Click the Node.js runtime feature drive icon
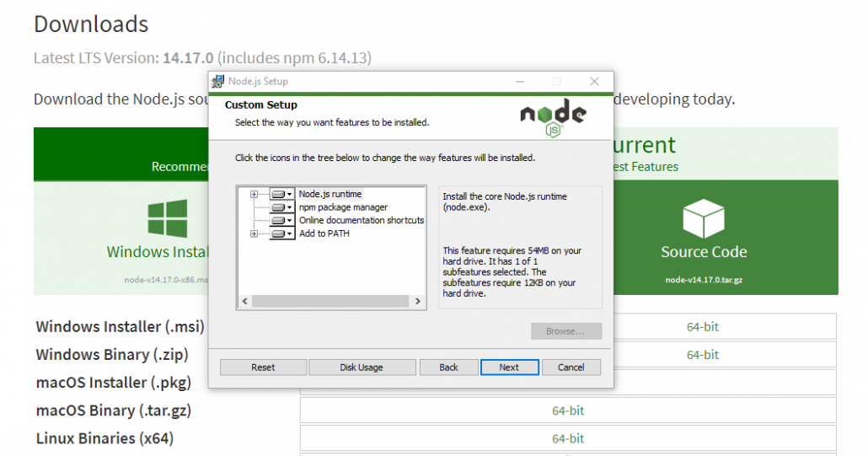 [278, 194]
